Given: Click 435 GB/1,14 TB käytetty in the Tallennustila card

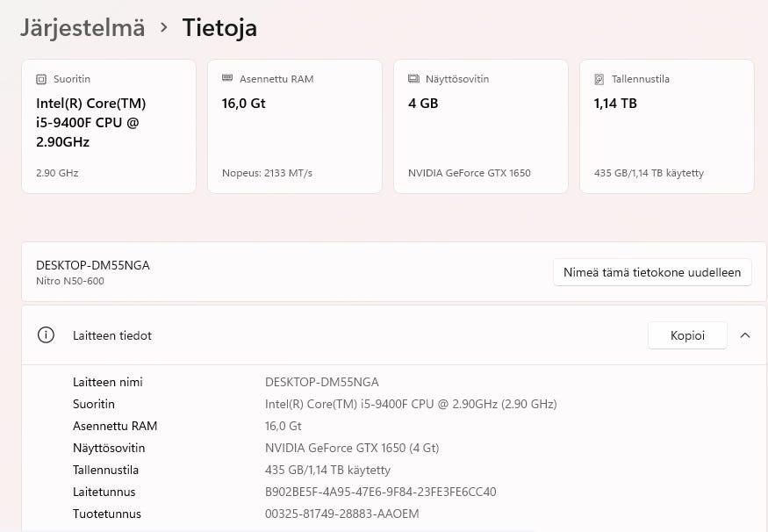Looking at the screenshot, I should (649, 173).
